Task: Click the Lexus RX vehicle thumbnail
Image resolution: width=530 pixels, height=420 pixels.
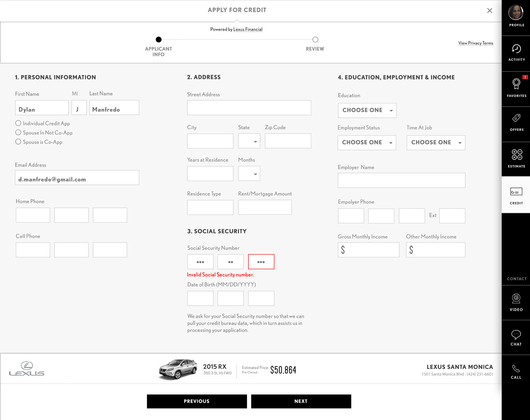Action: 178,369
